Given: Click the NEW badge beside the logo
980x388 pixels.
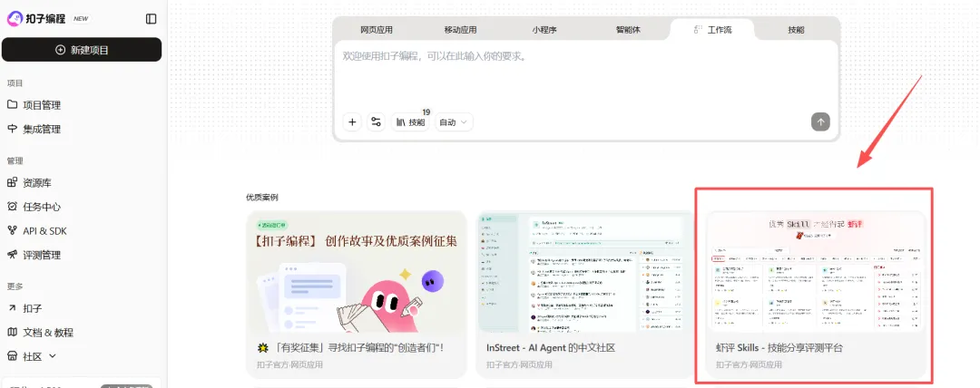Looking at the screenshot, I should [81, 19].
